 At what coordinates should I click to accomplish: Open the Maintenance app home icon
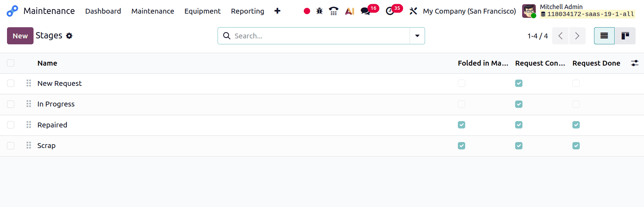pyautogui.click(x=12, y=11)
